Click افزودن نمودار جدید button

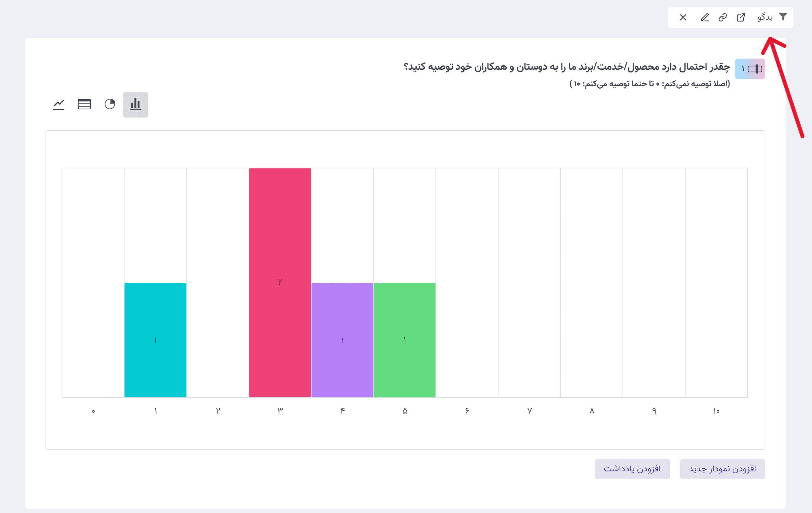tap(722, 469)
